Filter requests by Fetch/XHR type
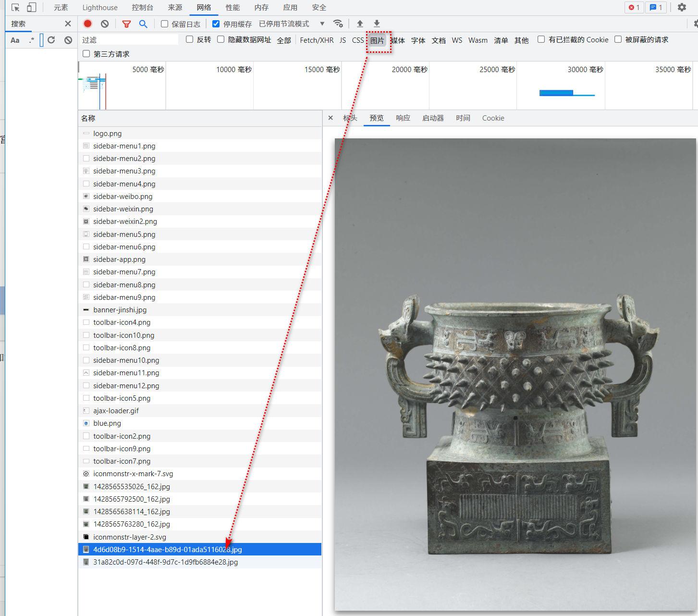 (317, 40)
